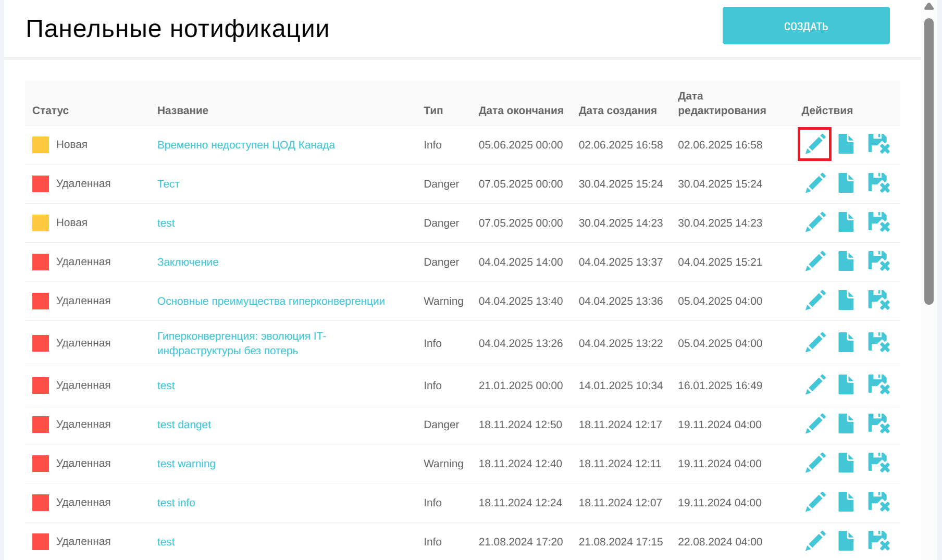Edit the test notification created 30.04.2025 14:23
The image size is (942, 560).
point(815,222)
